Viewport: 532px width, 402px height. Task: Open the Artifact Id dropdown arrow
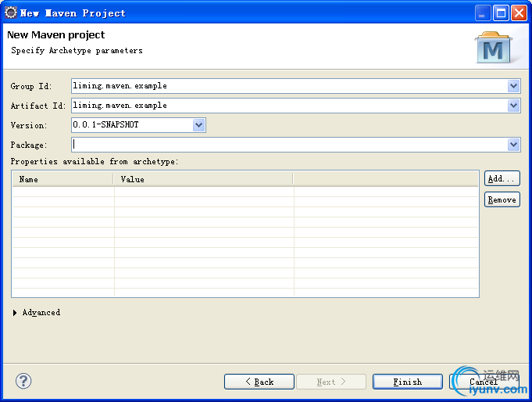click(x=514, y=106)
